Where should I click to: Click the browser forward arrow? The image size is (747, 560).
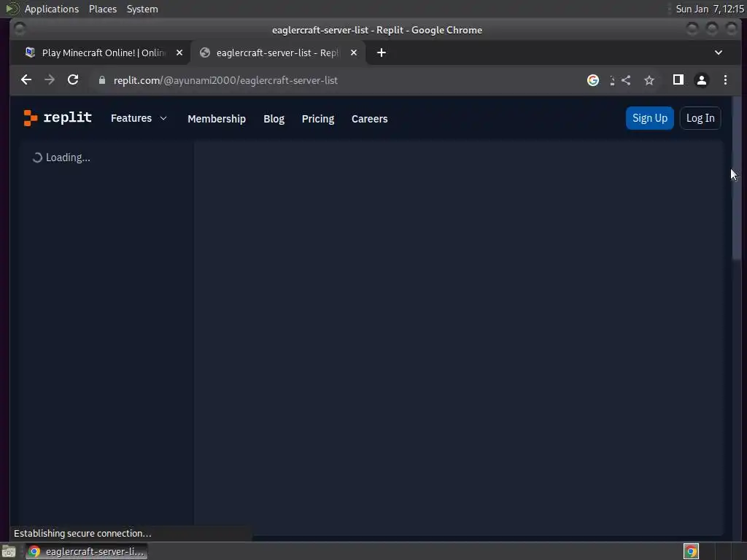pos(50,80)
